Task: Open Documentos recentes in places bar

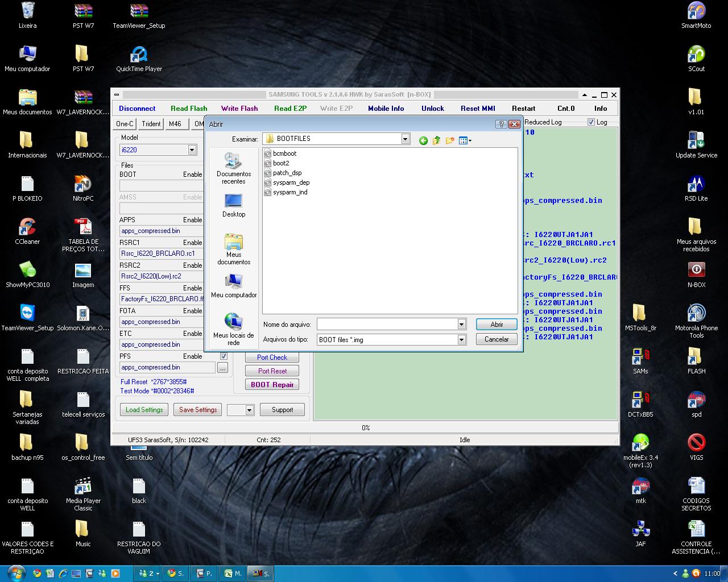Action: point(234,168)
